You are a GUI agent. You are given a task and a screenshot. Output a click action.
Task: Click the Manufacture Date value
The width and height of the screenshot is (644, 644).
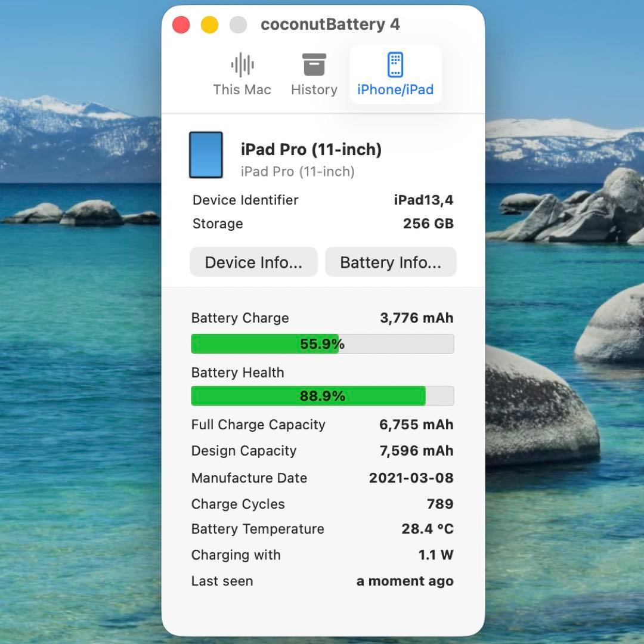point(410,478)
